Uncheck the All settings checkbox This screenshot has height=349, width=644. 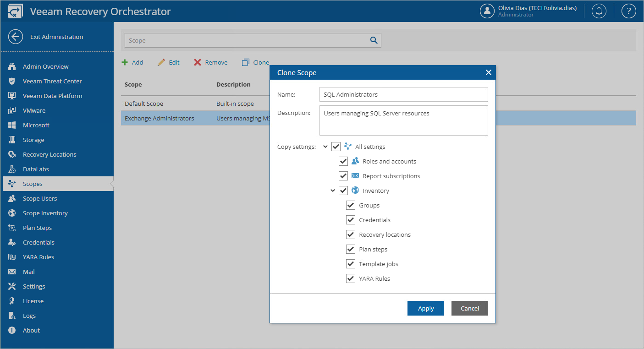tap(336, 147)
